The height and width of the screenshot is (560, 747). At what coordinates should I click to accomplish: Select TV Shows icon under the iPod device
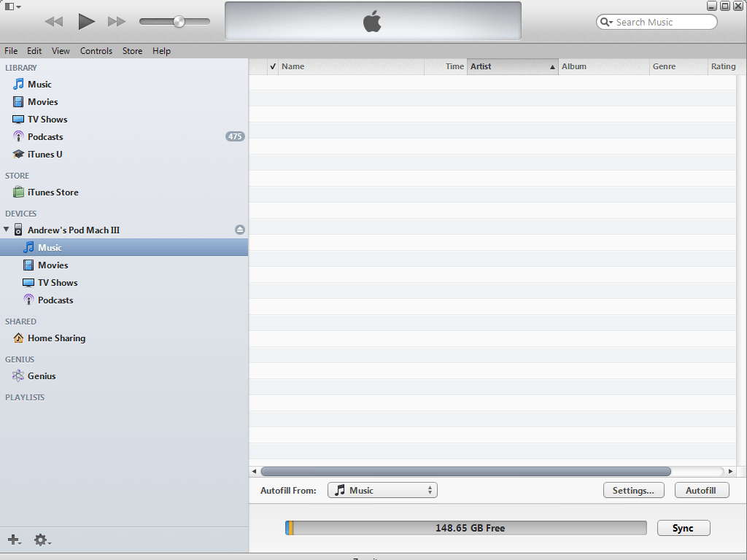[28, 282]
